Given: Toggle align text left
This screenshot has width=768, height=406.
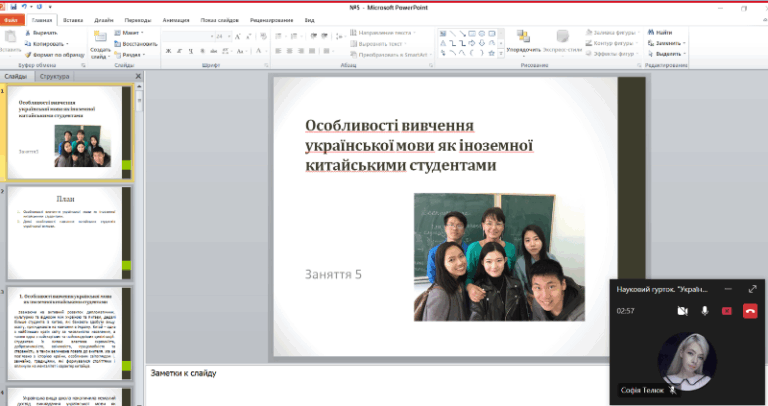Looking at the screenshot, I should point(278,51).
